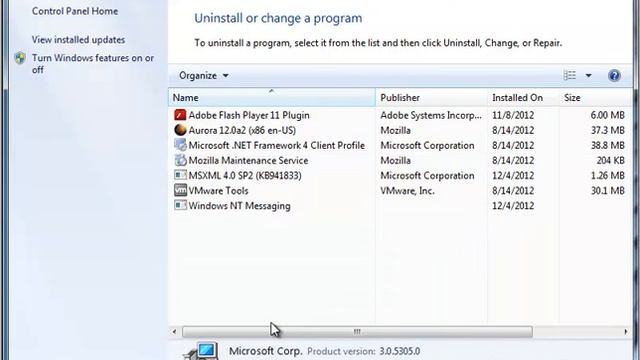Click the shield icon beside Turn Windows features
The height and width of the screenshot is (360, 640).
(x=20, y=58)
